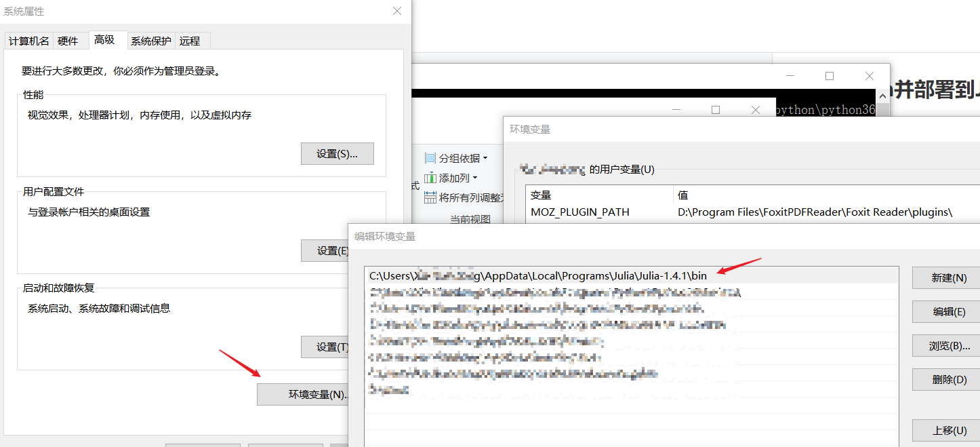
Task: Click 将所有列调整 icon
Action: (430, 197)
